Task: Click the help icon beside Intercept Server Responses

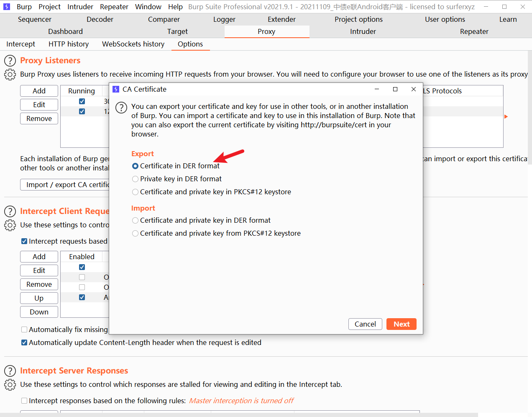Action: pos(10,371)
